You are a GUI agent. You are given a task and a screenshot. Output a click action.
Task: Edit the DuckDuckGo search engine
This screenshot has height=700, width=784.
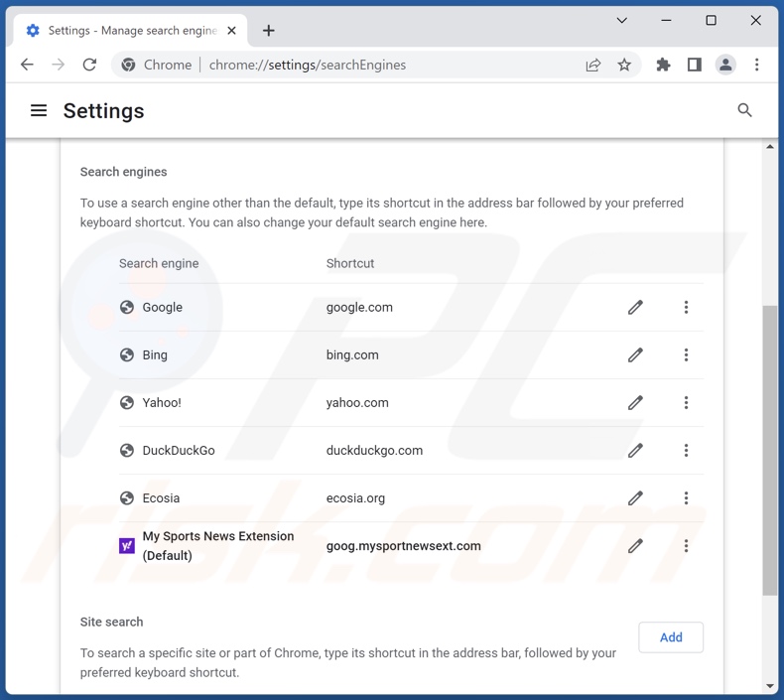(x=635, y=451)
